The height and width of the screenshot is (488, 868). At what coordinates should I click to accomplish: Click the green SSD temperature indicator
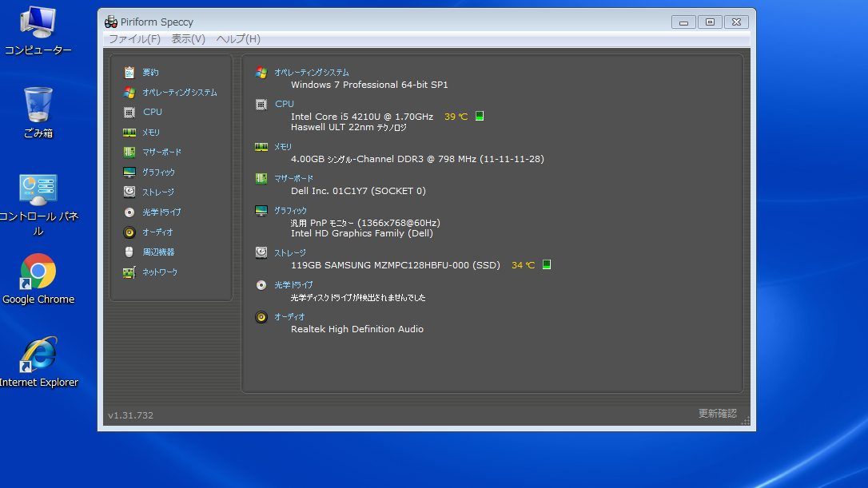tap(547, 264)
